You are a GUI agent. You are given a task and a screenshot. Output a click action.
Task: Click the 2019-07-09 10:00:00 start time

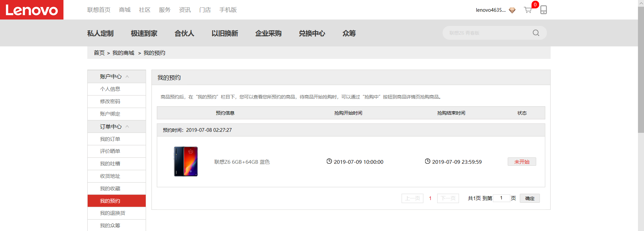(x=358, y=162)
